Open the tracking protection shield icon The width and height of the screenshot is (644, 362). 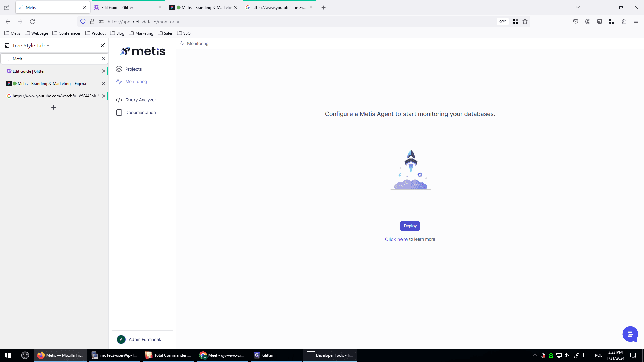(x=83, y=22)
